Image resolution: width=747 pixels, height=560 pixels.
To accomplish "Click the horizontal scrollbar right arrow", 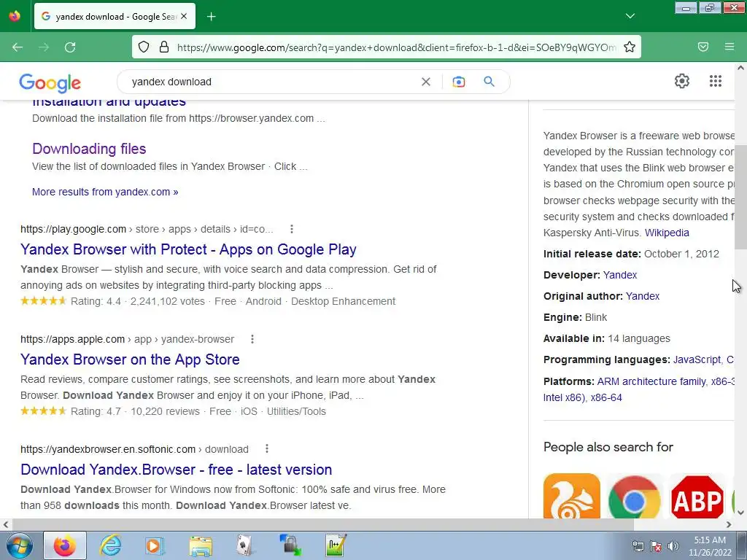I will tap(729, 524).
